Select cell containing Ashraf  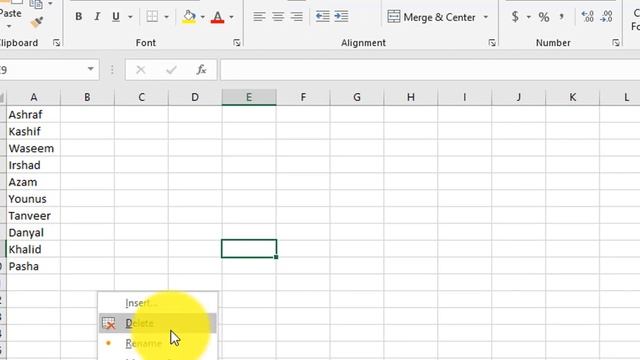point(33,115)
